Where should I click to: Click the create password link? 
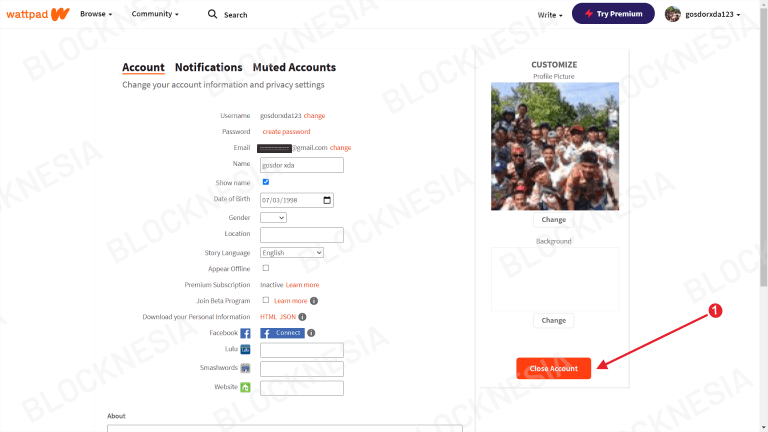click(287, 132)
